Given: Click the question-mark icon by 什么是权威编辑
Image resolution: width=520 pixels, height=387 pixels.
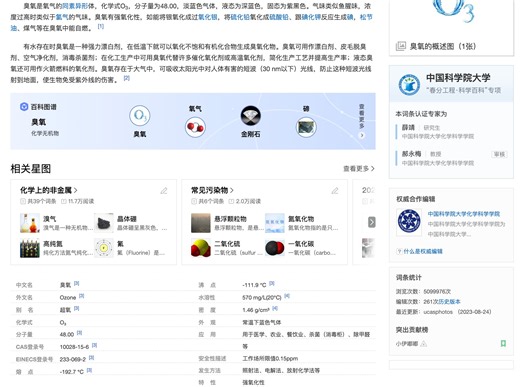Looking at the screenshot, I should (399, 251).
